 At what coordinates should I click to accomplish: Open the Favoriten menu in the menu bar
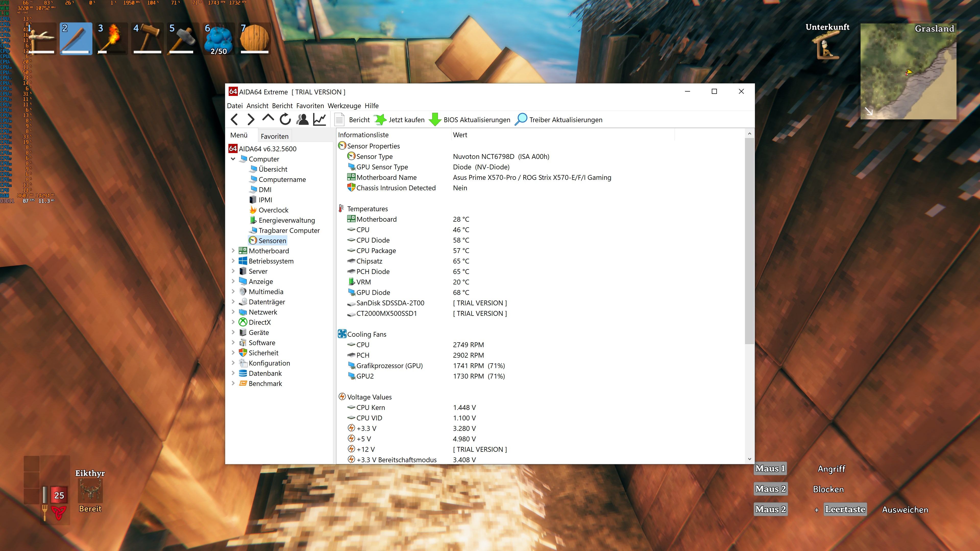click(310, 106)
